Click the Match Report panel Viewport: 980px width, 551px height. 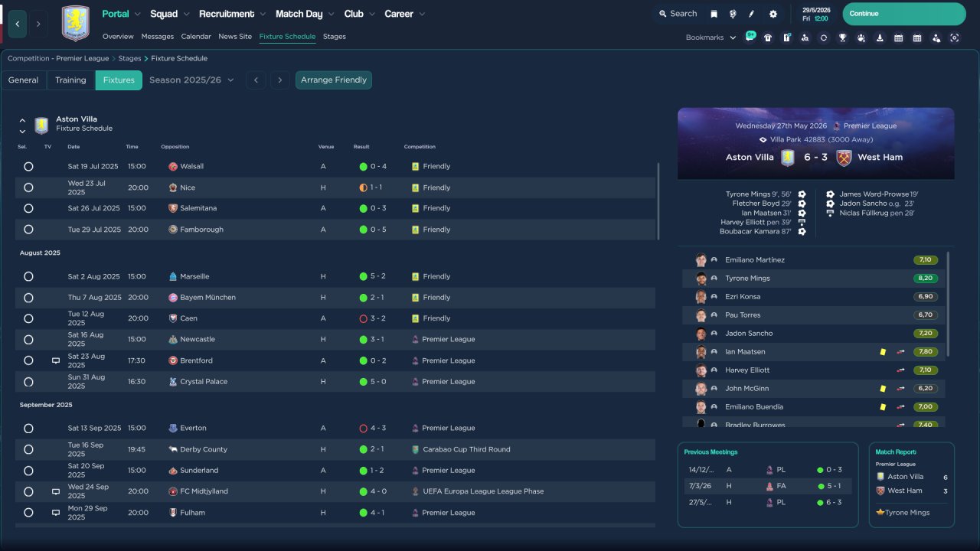(912, 484)
